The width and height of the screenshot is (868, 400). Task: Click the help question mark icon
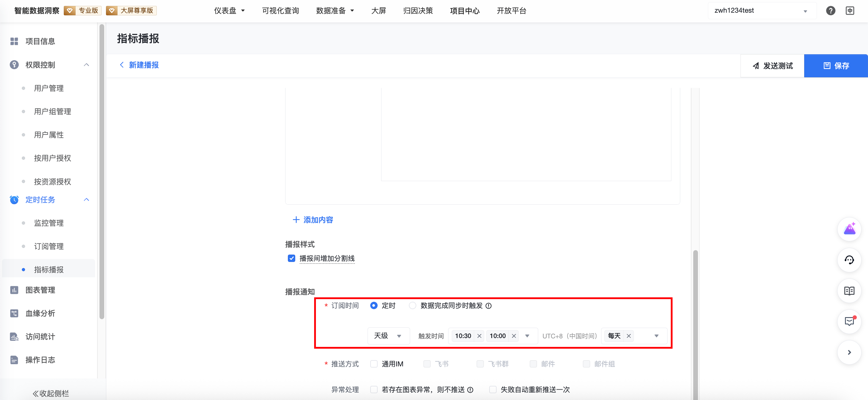tap(830, 11)
